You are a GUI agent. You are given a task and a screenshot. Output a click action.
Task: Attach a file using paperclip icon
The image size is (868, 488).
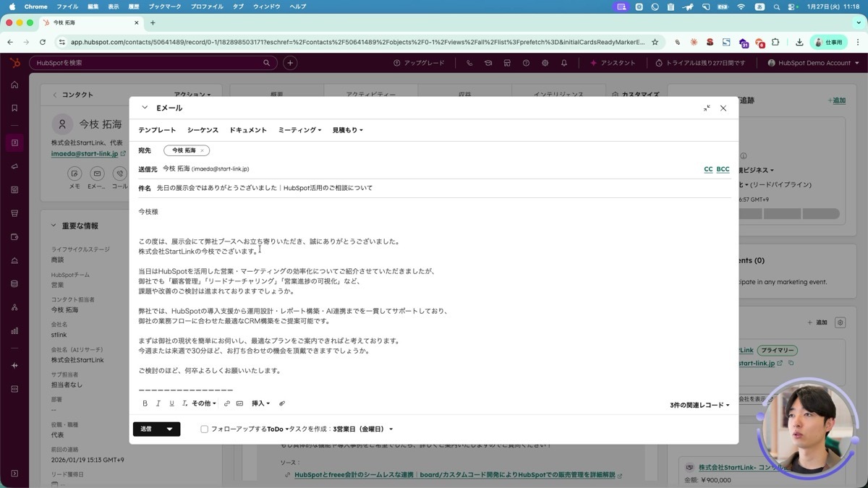coord(282,403)
